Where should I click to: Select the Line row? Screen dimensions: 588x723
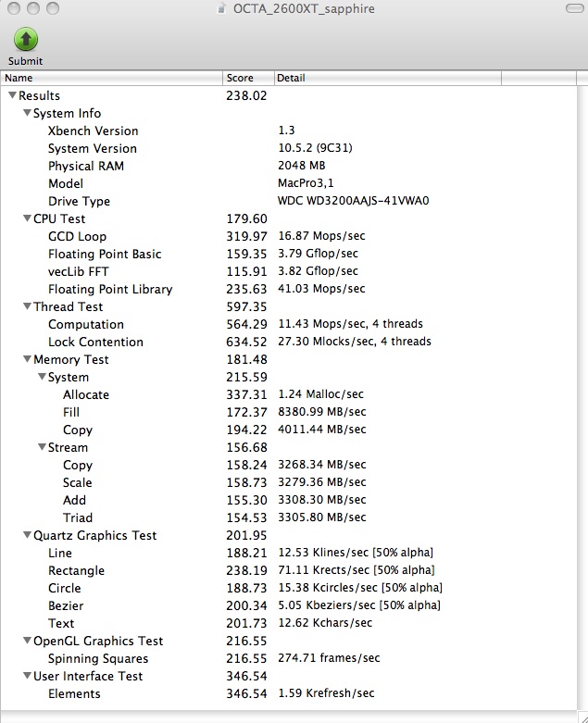click(x=288, y=553)
